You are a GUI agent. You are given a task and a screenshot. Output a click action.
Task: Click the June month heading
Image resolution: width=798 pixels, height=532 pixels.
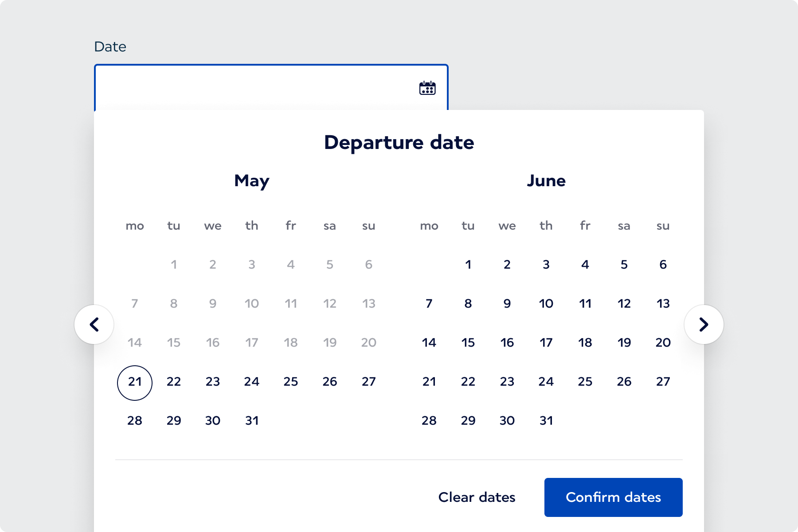pos(546,180)
